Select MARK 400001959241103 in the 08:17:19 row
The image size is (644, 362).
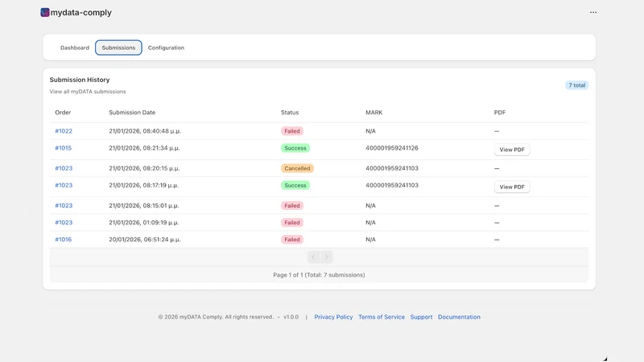[392, 185]
